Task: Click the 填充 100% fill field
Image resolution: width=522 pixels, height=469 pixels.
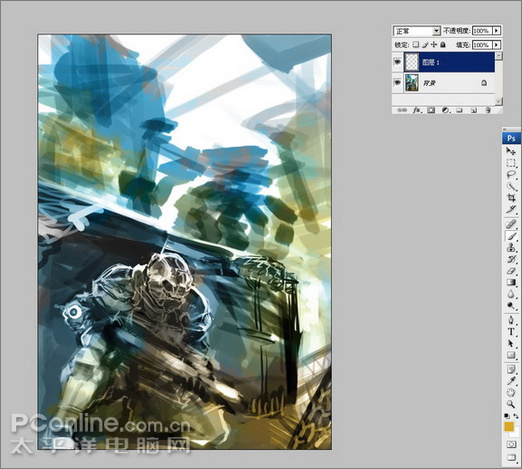Action: 482,44
